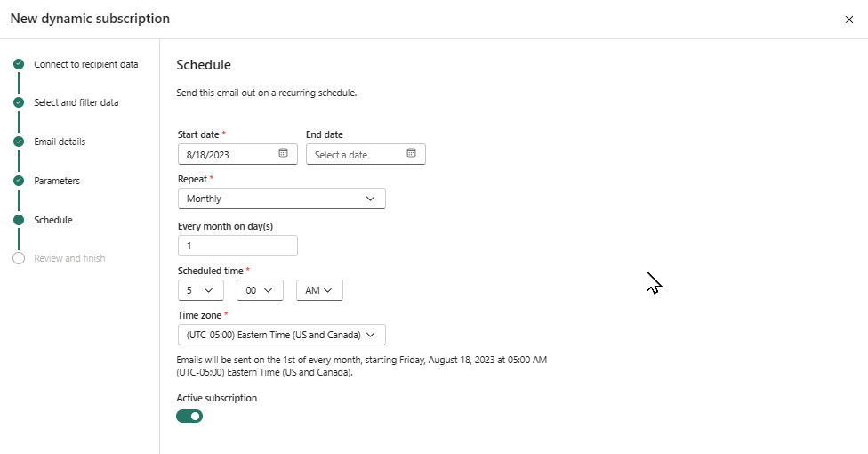Open the End date calendar picker icon
The image size is (868, 454).
(411, 153)
